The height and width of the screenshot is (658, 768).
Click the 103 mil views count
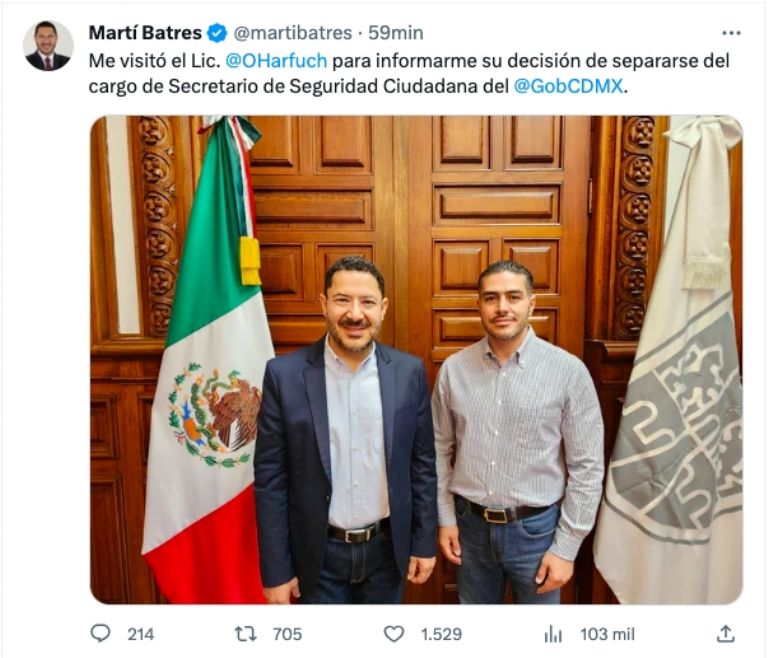click(607, 634)
